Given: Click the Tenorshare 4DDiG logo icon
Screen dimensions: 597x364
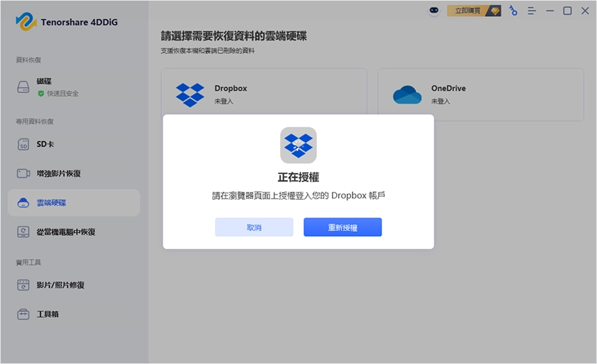Looking at the screenshot, I should 26,22.
